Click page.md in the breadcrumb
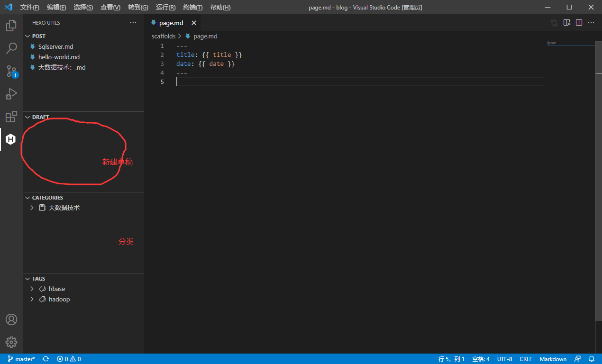 205,36
